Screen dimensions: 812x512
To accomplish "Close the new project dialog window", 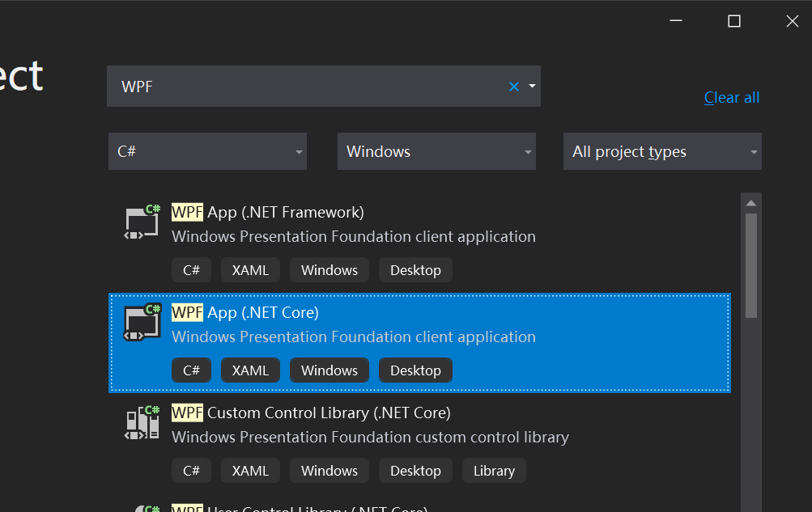I will [x=793, y=22].
